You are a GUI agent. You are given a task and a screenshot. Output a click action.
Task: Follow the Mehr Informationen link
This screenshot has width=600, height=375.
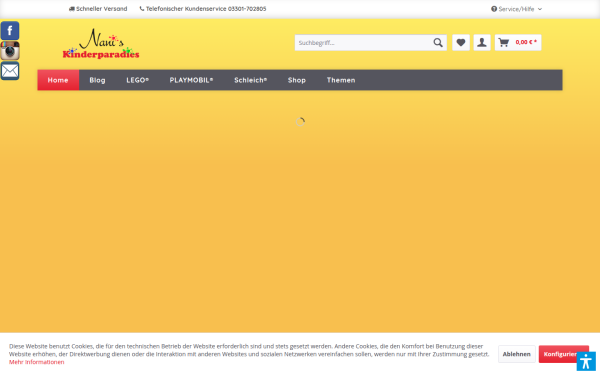coord(37,362)
